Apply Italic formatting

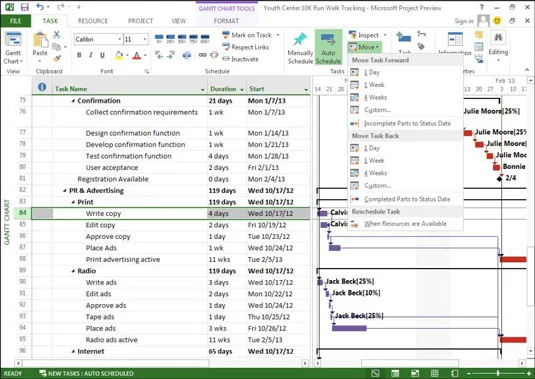coord(90,55)
